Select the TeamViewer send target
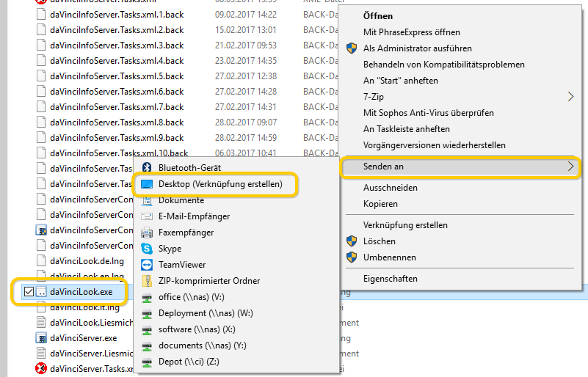588x377 pixels. (x=182, y=265)
